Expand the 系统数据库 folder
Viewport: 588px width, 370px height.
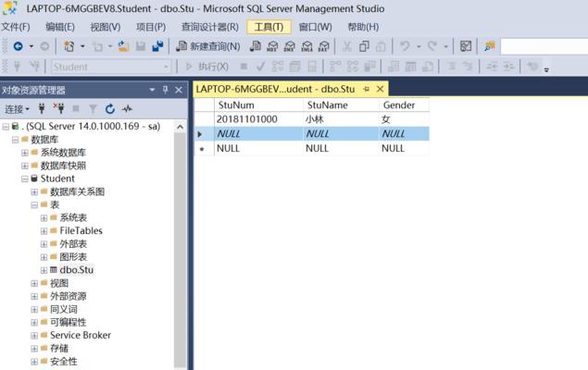coord(25,153)
